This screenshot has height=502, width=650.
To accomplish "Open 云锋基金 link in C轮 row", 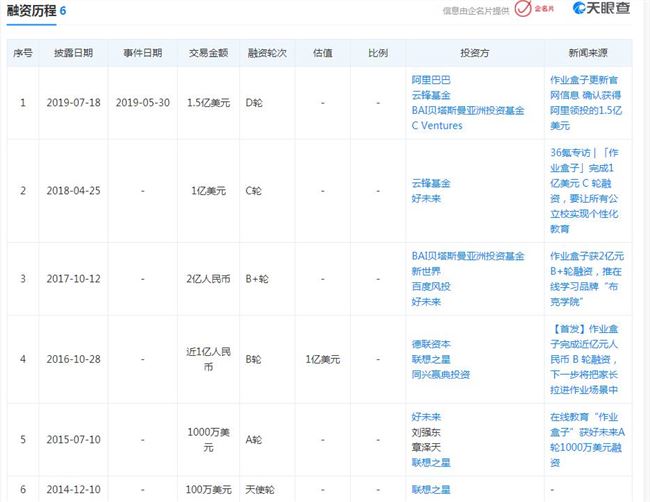I will (x=431, y=183).
